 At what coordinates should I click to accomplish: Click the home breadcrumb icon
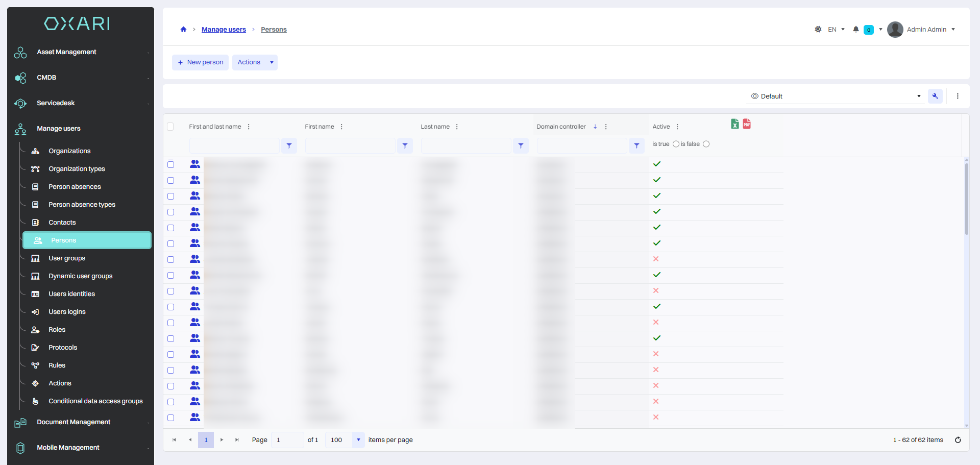[x=183, y=29]
